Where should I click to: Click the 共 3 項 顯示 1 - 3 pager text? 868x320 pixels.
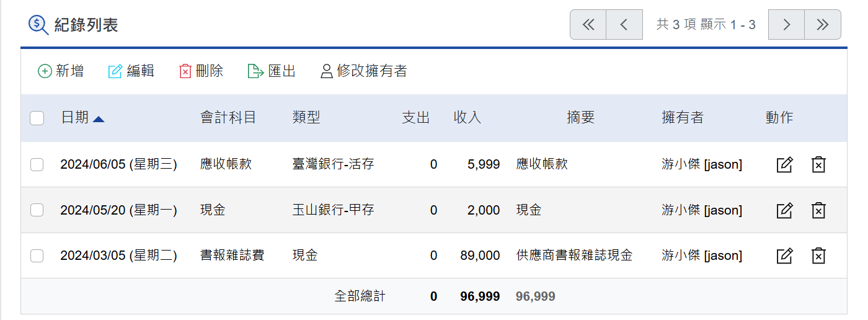pos(706,25)
